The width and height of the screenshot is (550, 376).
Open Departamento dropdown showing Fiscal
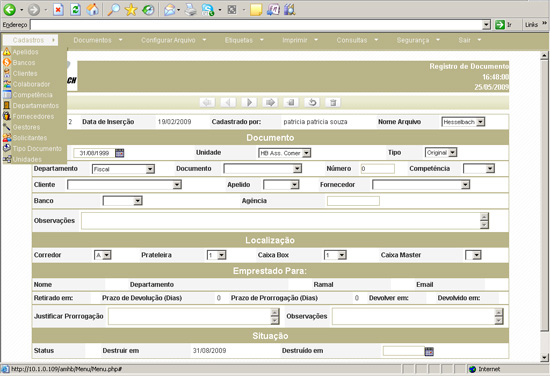click(x=123, y=169)
